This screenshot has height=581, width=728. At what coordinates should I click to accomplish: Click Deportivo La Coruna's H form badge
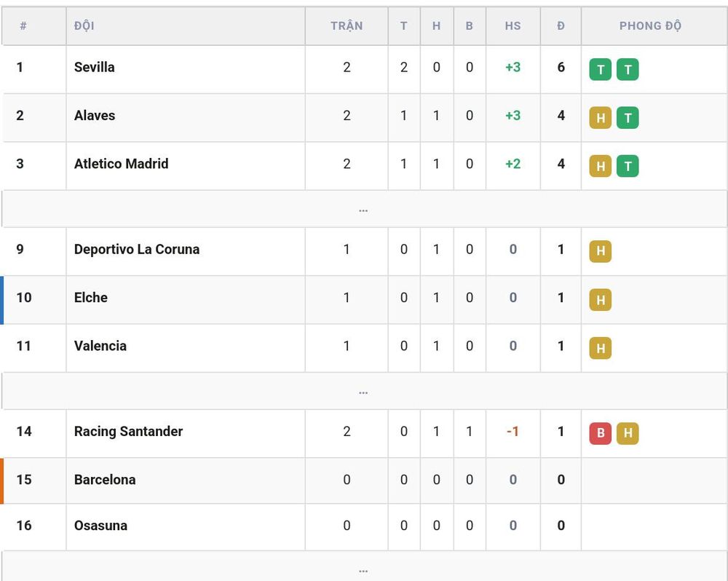click(601, 251)
